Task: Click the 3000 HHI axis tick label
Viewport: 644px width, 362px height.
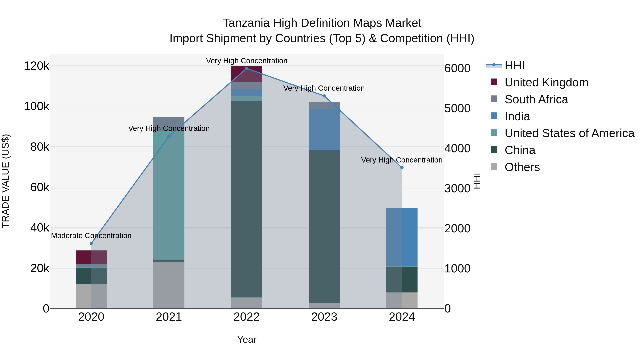Action: (457, 189)
